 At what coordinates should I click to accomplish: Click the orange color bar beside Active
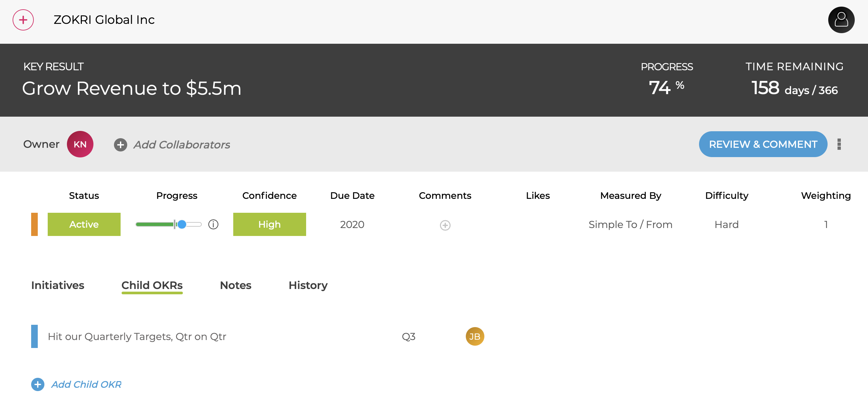pos(34,224)
